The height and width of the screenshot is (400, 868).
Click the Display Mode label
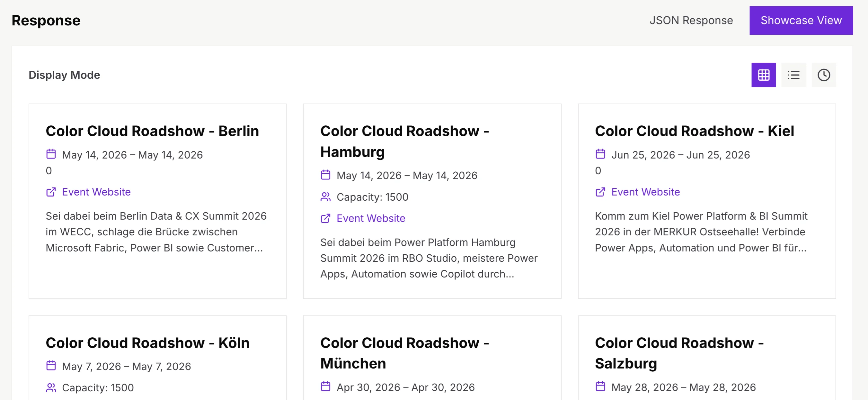point(64,75)
